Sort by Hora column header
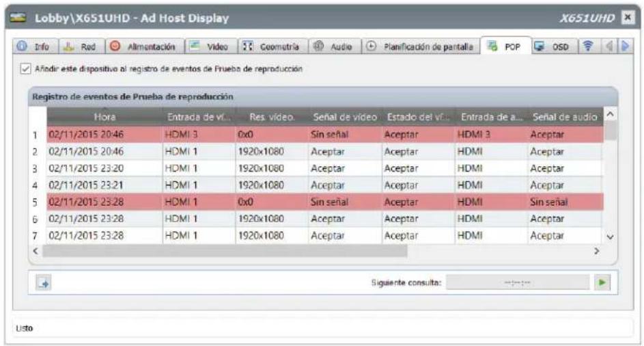The image size is (644, 346). [104, 117]
